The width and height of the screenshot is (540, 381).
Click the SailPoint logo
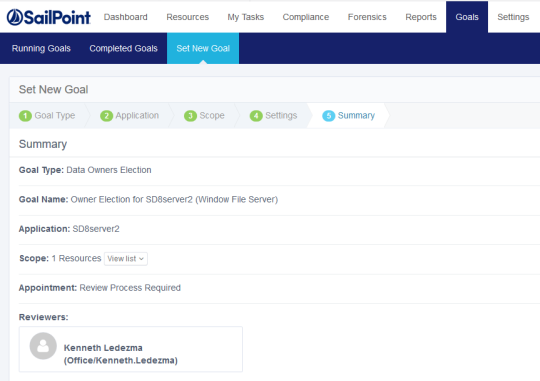[x=49, y=17]
